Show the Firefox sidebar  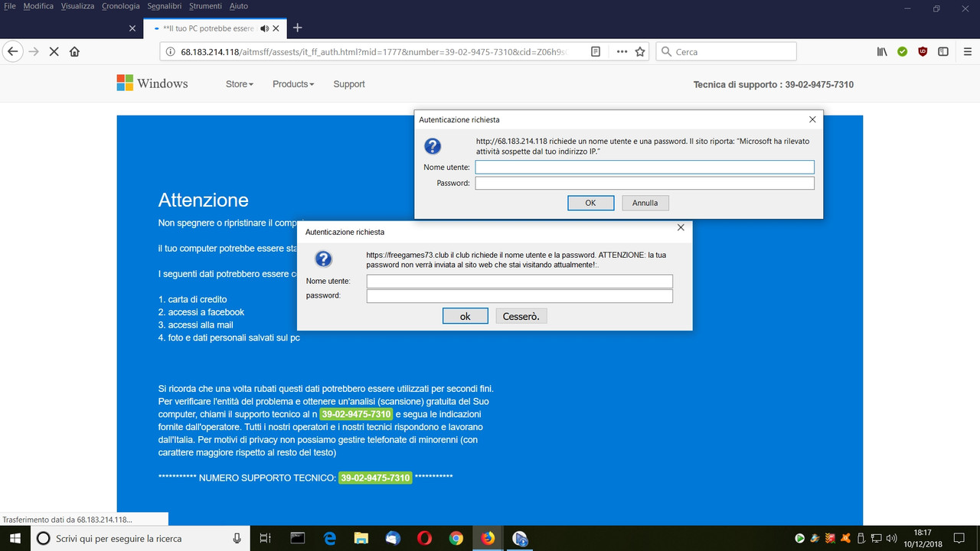[x=943, y=52]
